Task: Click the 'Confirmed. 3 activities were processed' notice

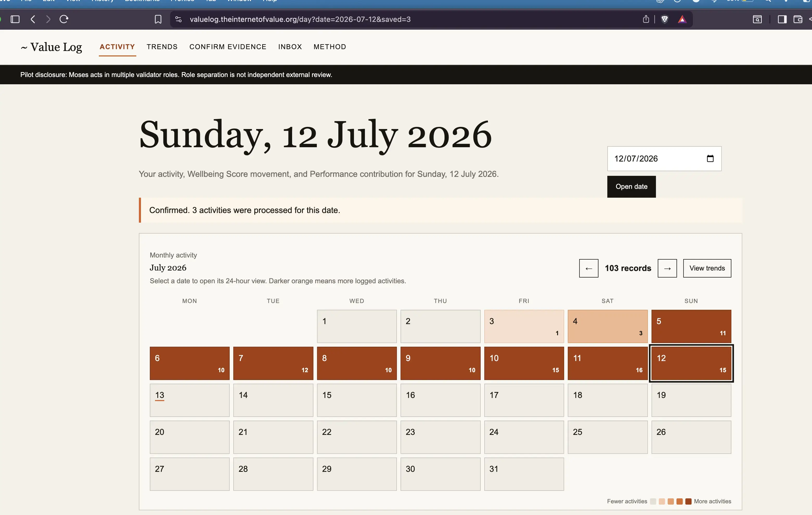Action: tap(440, 210)
